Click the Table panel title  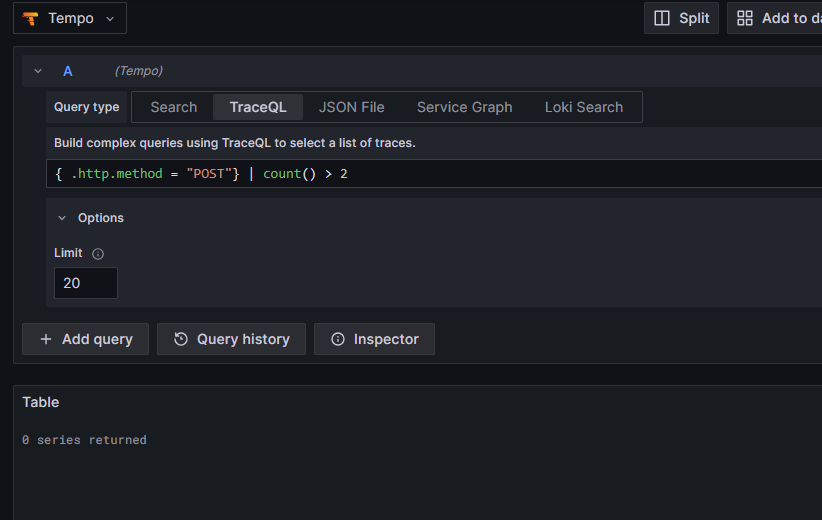tap(40, 402)
